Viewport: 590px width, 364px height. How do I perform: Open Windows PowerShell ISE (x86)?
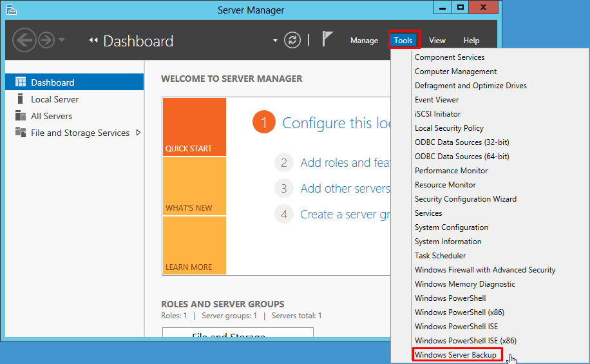(466, 341)
